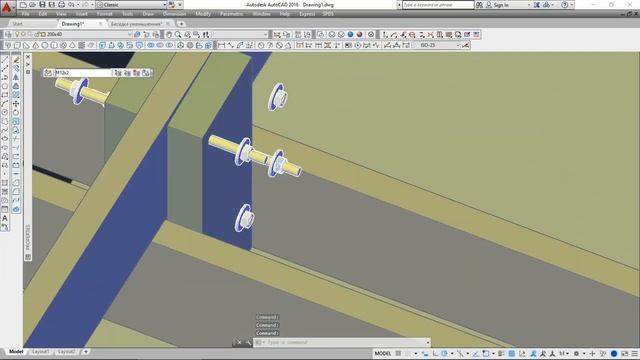
Task: Click the red Realistic visual style sphere
Action: pos(360,35)
